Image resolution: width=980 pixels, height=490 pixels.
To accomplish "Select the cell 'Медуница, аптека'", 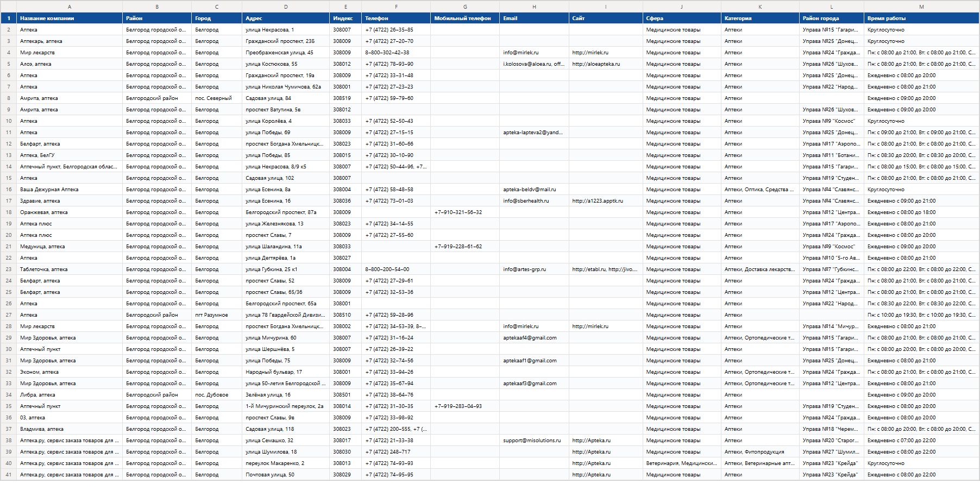I will click(70, 247).
